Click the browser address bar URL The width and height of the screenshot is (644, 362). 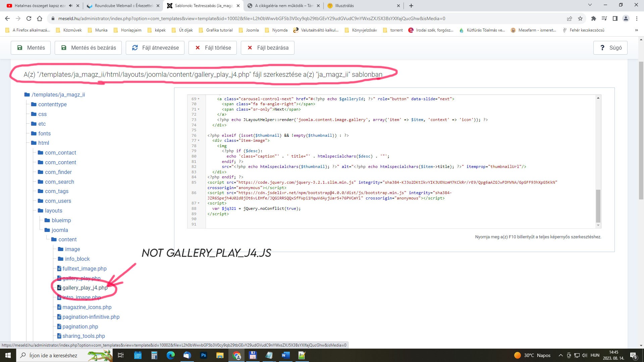tap(252, 18)
